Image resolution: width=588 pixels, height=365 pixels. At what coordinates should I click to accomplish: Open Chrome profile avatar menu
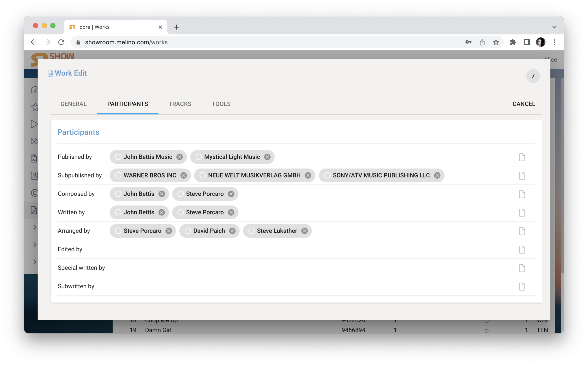[x=540, y=42]
